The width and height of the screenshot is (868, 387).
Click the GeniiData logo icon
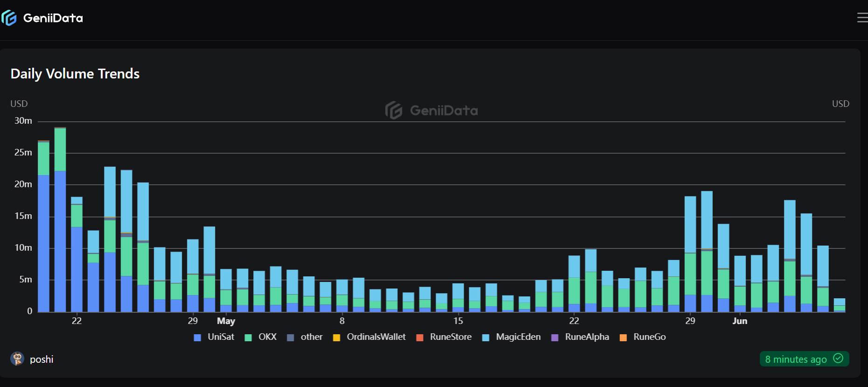click(x=9, y=18)
